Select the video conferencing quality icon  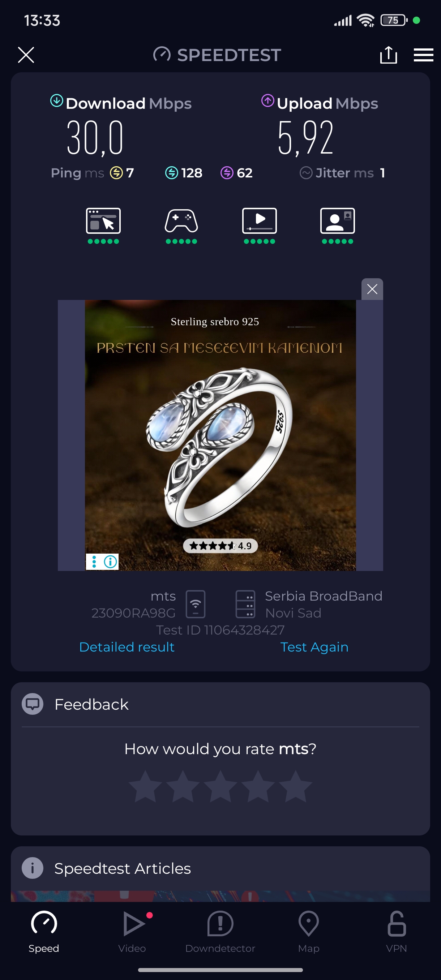click(338, 221)
